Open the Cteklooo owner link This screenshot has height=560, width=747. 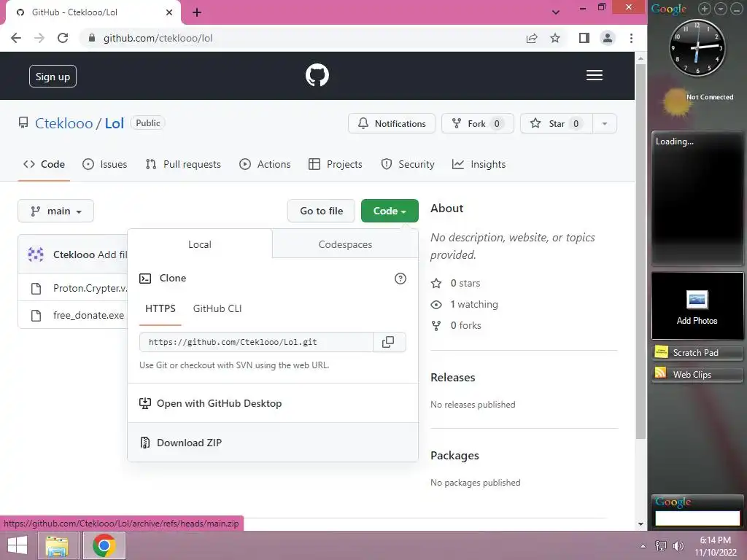point(64,123)
